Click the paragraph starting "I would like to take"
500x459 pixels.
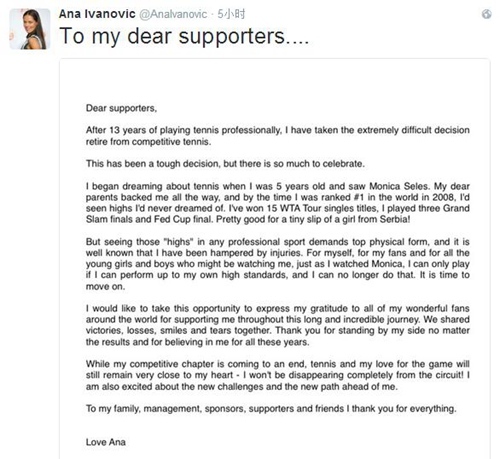(x=278, y=325)
